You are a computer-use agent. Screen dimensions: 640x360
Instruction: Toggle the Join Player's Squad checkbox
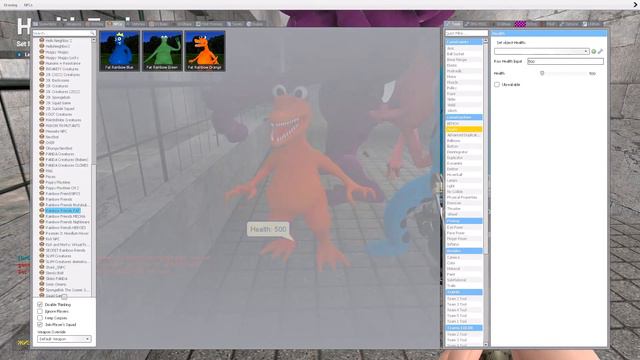40,324
